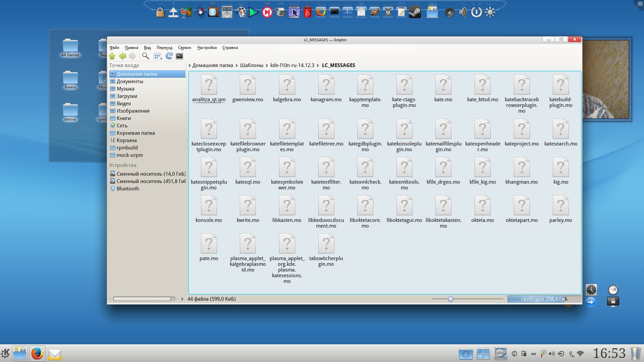The width and height of the screenshot is (644, 362).
Task: Adjust the icon zoom slider handle
Action: click(x=450, y=299)
